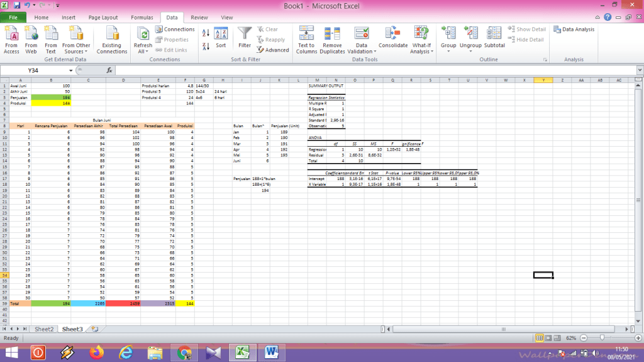Click the Filter funnel icon

(x=245, y=34)
